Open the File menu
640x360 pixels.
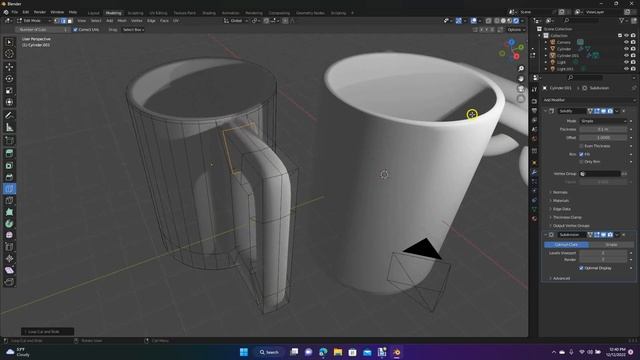click(x=15, y=13)
